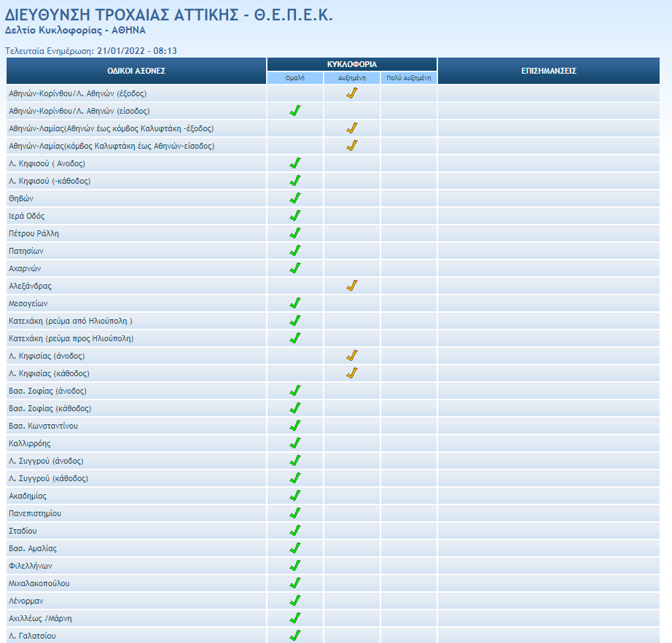672x643 pixels.
Task: Click the orange checkmark in Αλεξάνδρας row
Action: point(352,286)
